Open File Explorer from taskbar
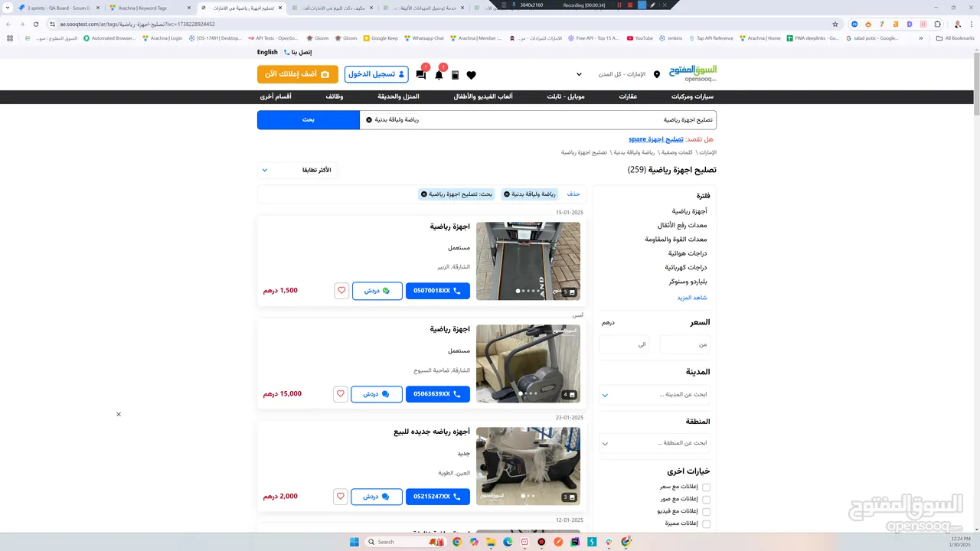This screenshot has height=551, width=980. [490, 542]
